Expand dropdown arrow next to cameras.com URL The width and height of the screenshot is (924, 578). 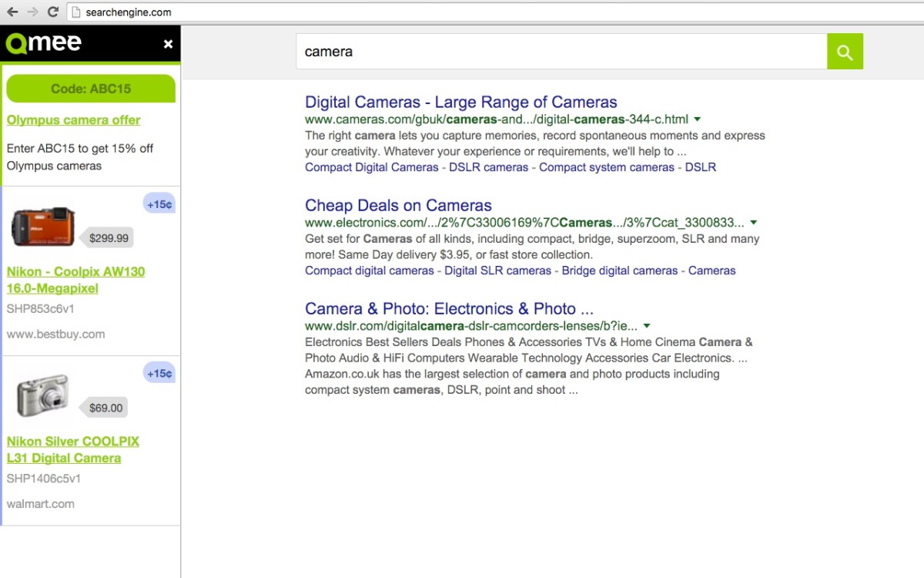pos(697,119)
